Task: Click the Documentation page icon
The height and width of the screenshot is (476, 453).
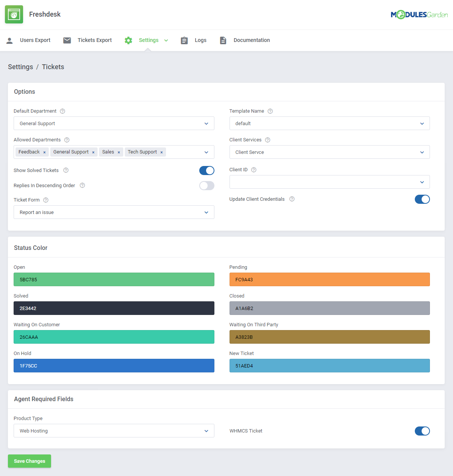Action: [x=223, y=40]
